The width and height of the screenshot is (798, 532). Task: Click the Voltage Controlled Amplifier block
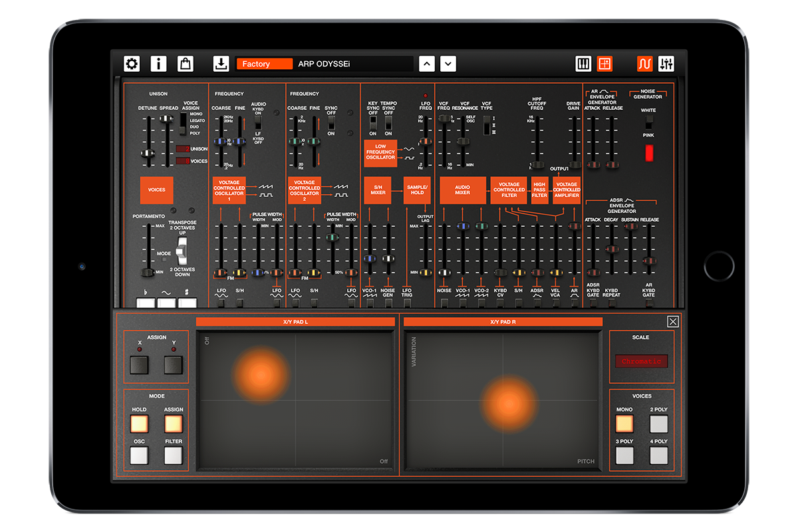click(567, 190)
